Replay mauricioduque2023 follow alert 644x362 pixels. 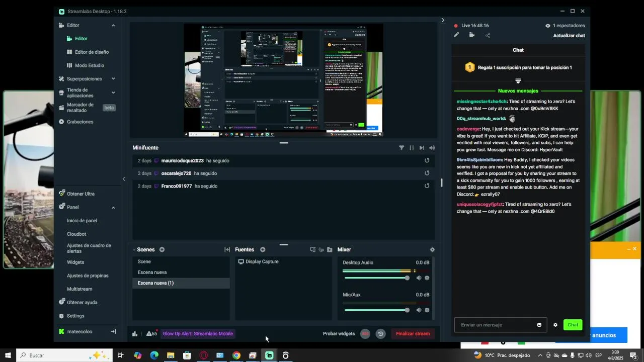pos(427,160)
